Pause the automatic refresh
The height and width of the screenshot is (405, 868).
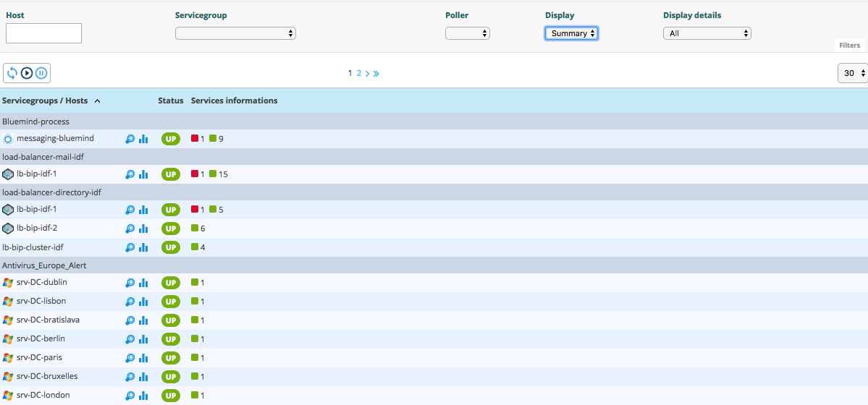coord(41,73)
